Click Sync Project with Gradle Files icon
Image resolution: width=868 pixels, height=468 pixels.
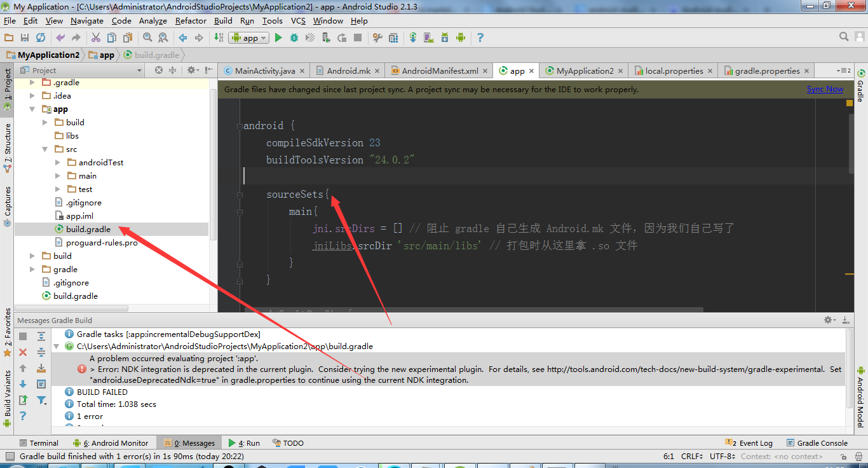click(413, 38)
